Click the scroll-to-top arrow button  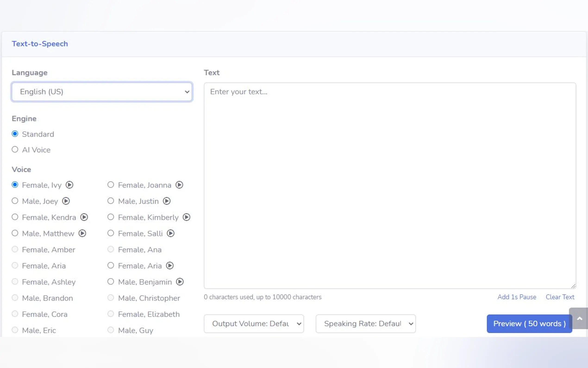coord(579,319)
